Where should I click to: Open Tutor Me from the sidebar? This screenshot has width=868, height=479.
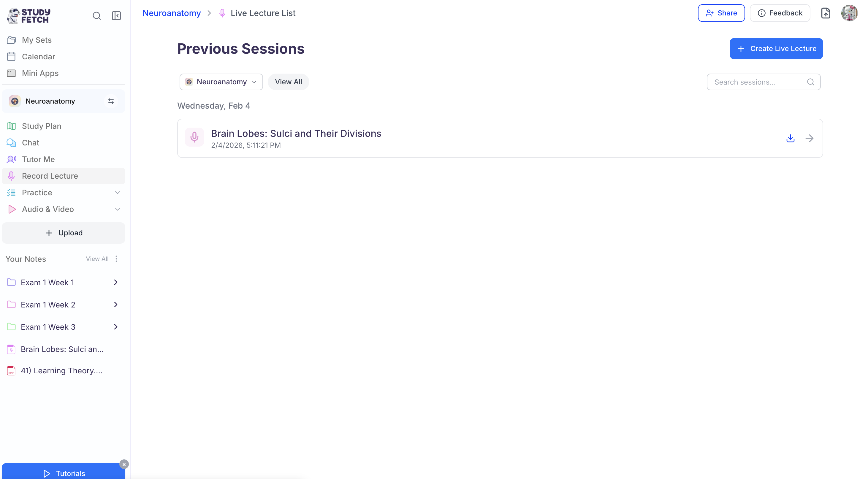click(38, 159)
